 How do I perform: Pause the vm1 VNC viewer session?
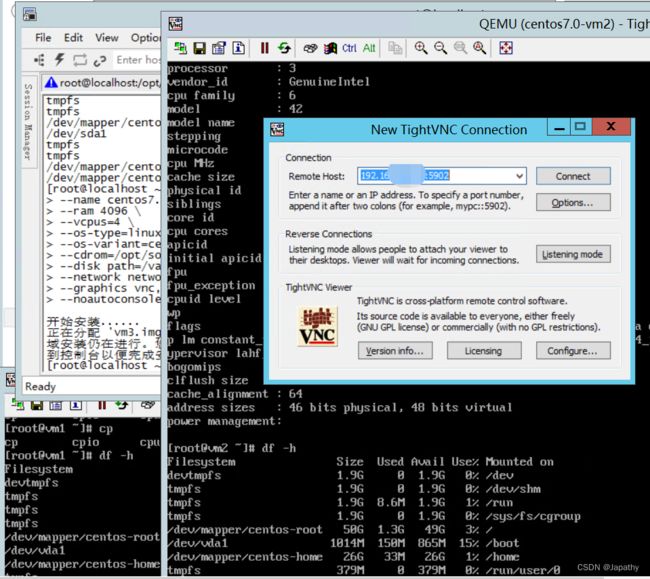click(102, 405)
